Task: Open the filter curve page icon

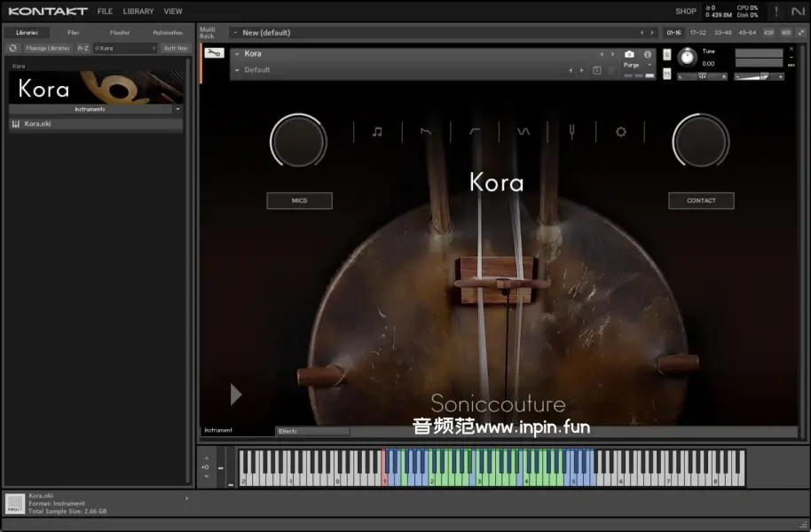Action: 475,132
